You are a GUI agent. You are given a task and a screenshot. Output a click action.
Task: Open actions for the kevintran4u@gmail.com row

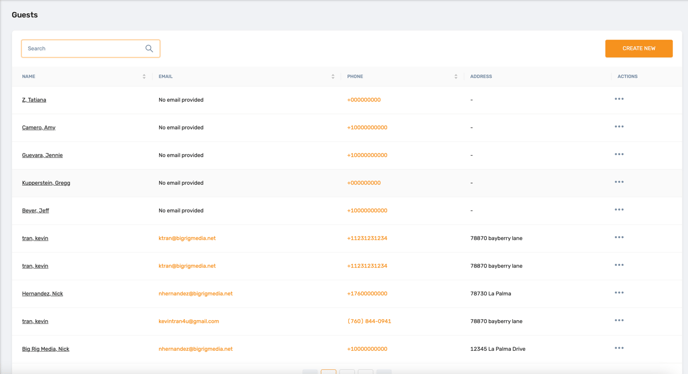coord(619,320)
